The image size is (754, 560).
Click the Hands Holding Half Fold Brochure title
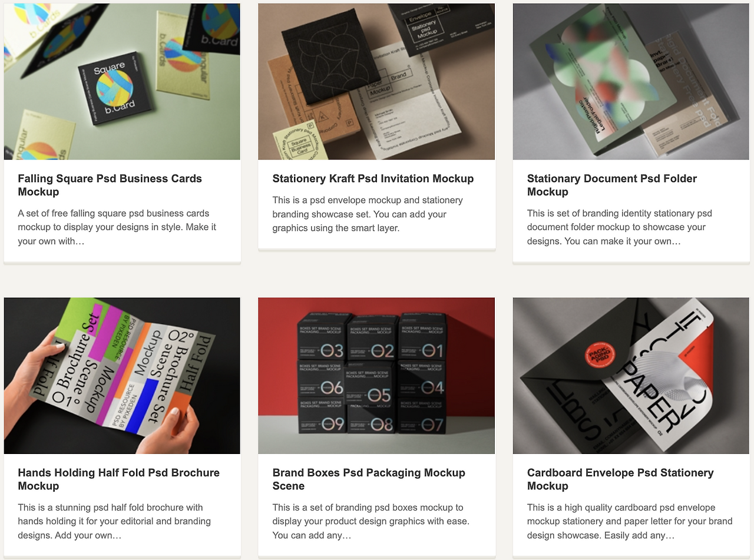click(x=119, y=479)
